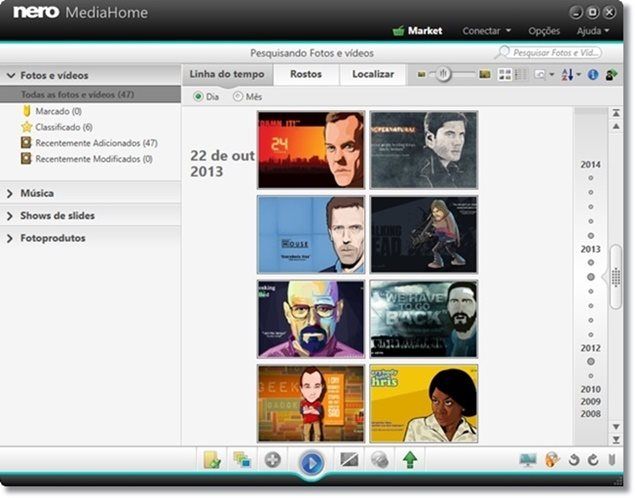Click the scroll-to-bottom arrow button
The width and height of the screenshot is (635, 498).
[x=616, y=440]
